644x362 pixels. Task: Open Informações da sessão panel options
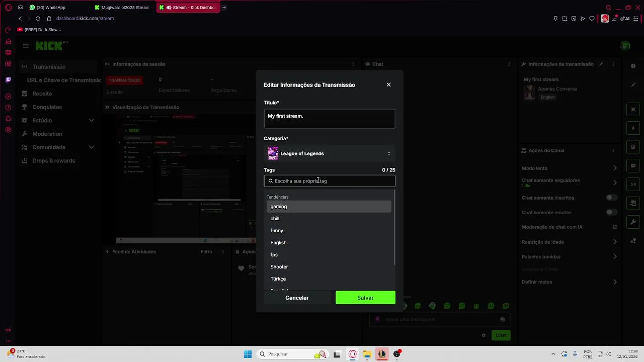[x=353, y=64]
